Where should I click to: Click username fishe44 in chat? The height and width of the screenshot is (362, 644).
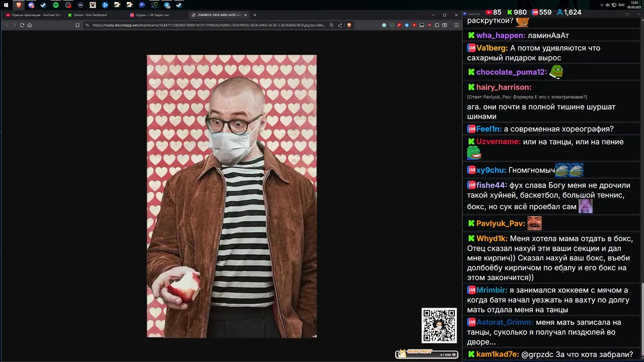tap(492, 185)
